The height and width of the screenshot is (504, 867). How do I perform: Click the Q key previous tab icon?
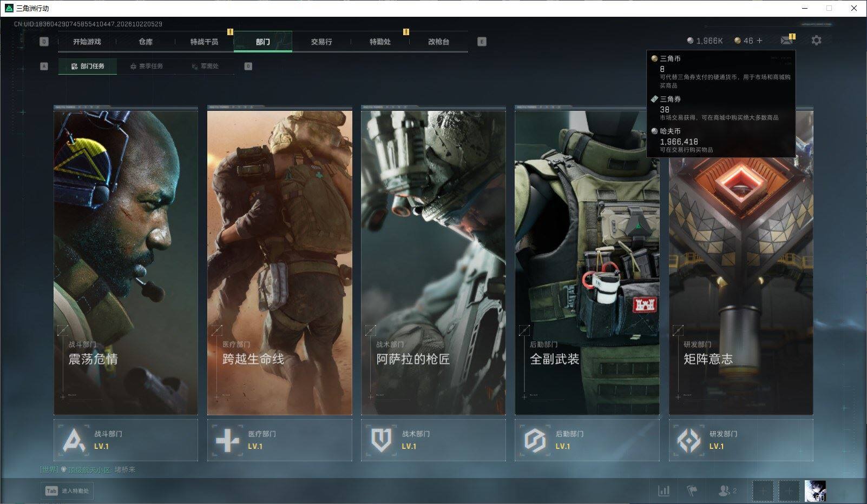coord(44,42)
